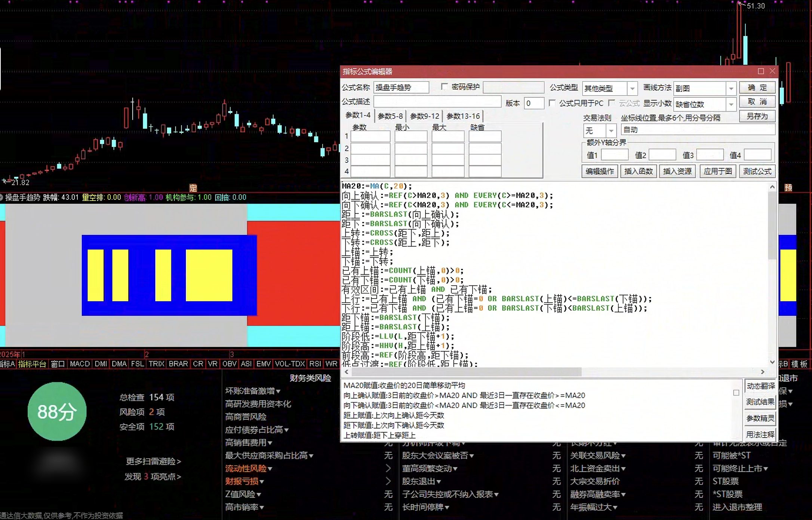Open the 交易法则 dropdown
Screen dimensions: 812x520
tap(611, 131)
